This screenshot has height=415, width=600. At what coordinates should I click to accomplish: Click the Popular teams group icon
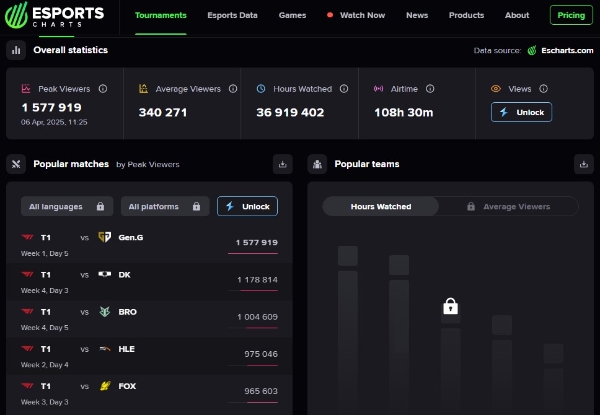coord(317,164)
